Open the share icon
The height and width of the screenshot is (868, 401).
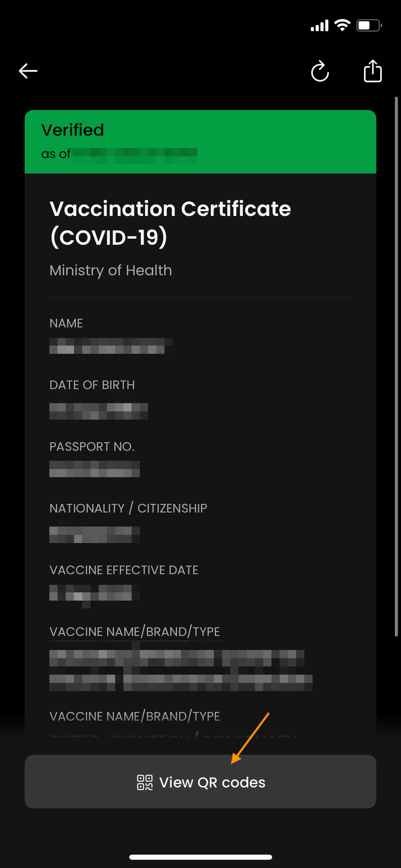tap(373, 71)
